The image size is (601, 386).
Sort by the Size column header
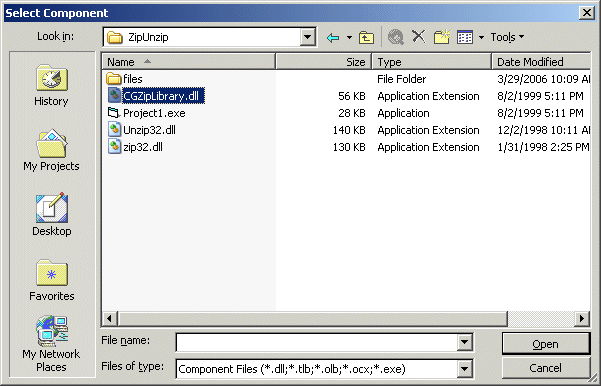(x=323, y=62)
